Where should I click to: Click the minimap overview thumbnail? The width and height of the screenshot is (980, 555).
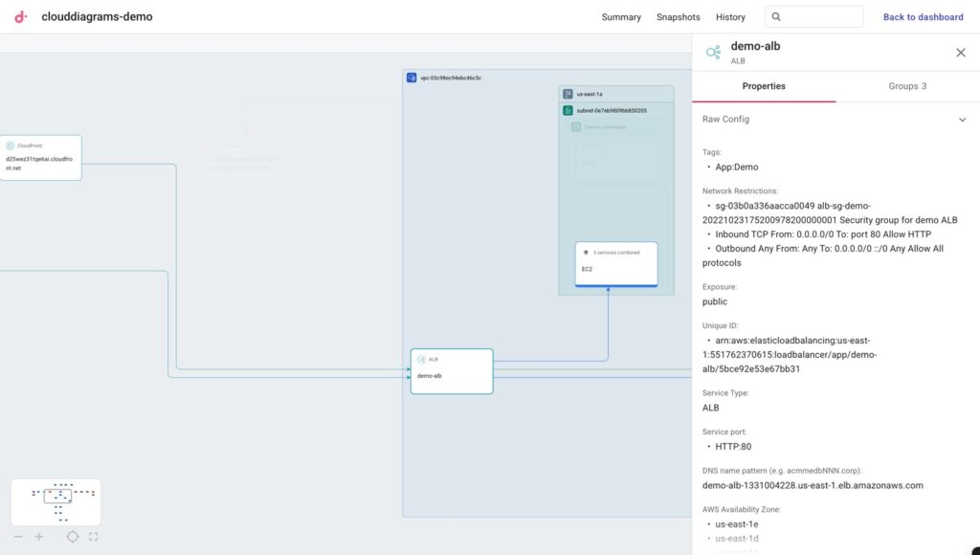56,501
